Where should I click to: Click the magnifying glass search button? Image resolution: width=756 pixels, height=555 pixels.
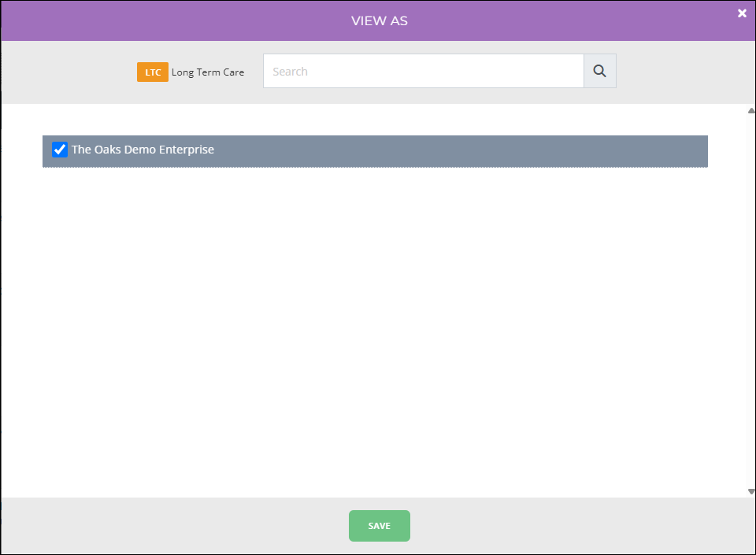(x=600, y=72)
